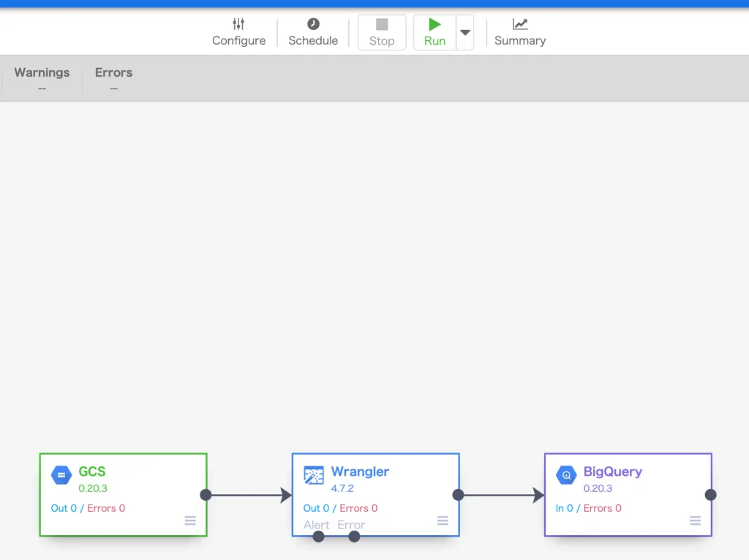
Task: Open the Wrangler node hamburger menu
Action: [x=443, y=521]
